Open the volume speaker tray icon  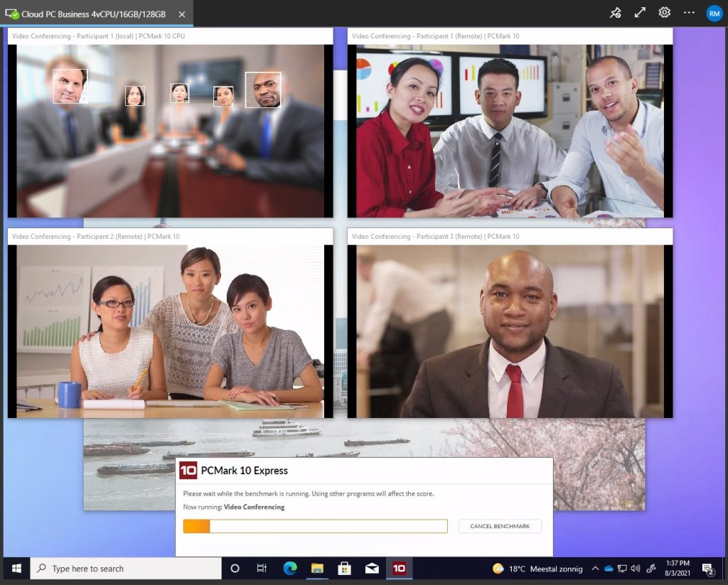(x=636, y=568)
